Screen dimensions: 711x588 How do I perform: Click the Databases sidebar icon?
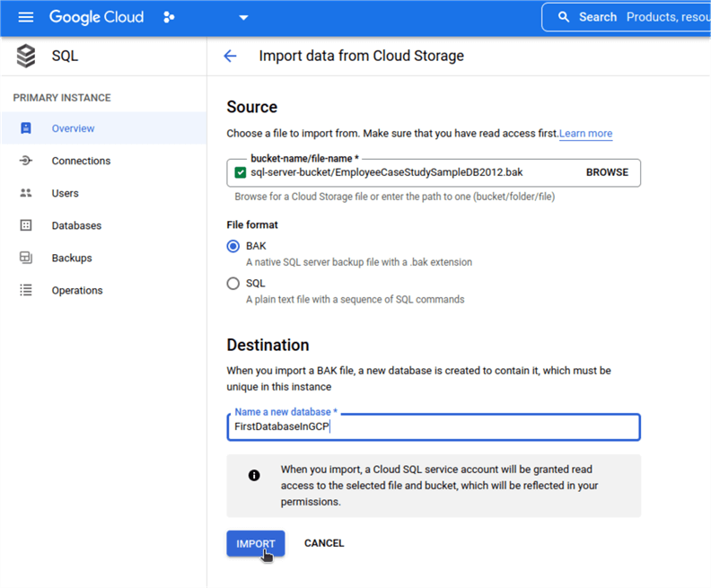[x=26, y=225]
